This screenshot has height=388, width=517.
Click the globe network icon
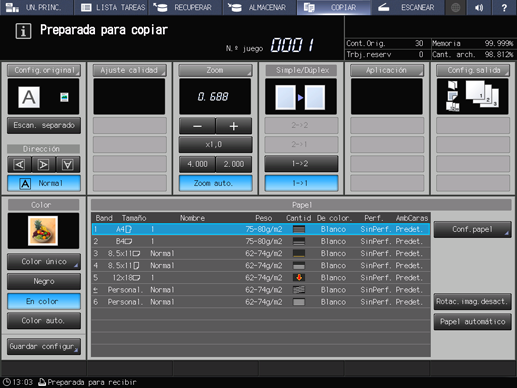tap(455, 7)
